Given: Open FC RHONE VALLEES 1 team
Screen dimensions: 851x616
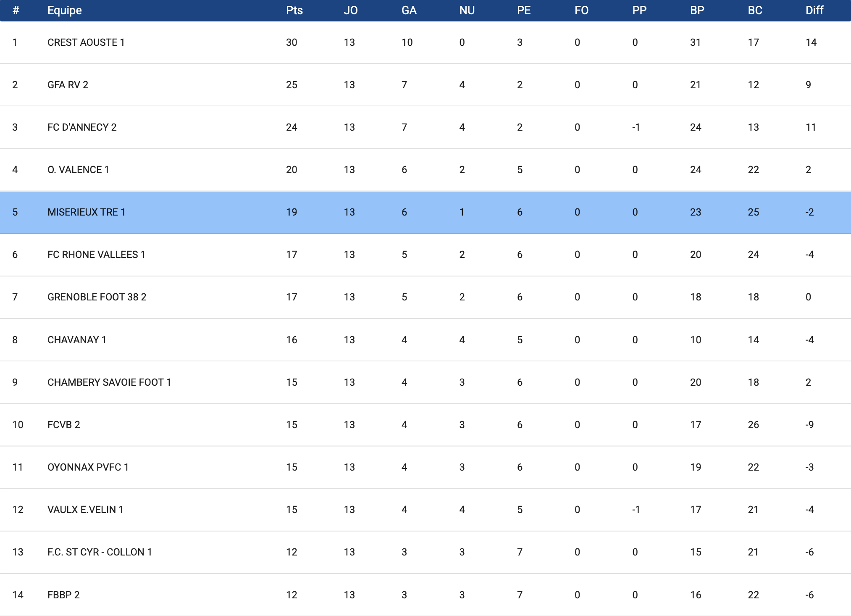Looking at the screenshot, I should coord(96,255).
